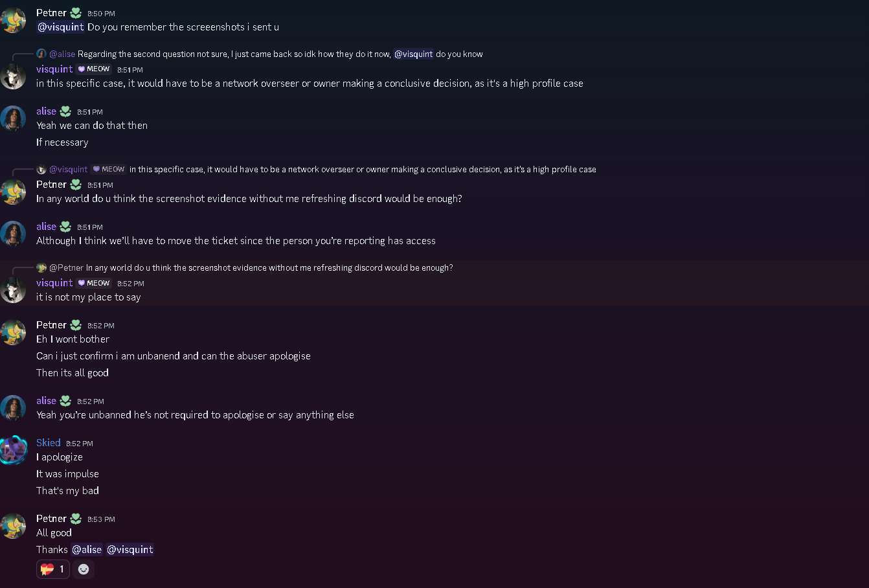Jump to replied message from @Petner about screenshot evidence
Viewport: 869px width, 588px height.
click(x=269, y=268)
